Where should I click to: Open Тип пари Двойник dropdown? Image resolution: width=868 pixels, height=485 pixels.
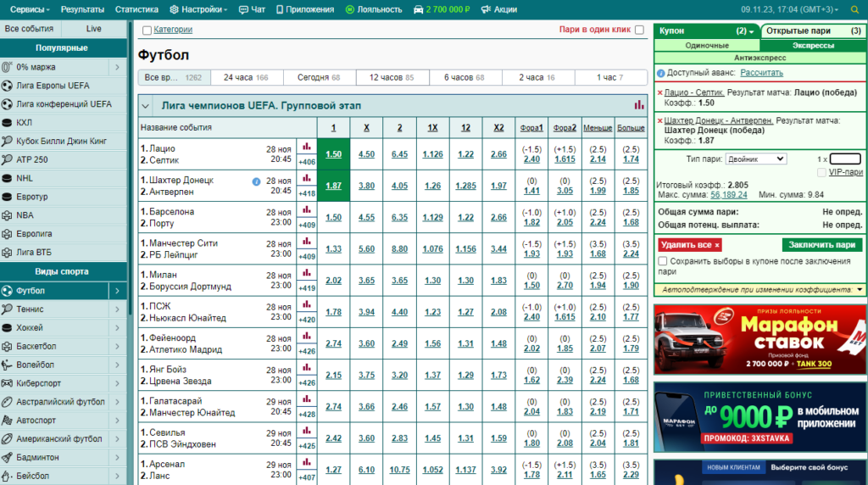[x=755, y=159]
